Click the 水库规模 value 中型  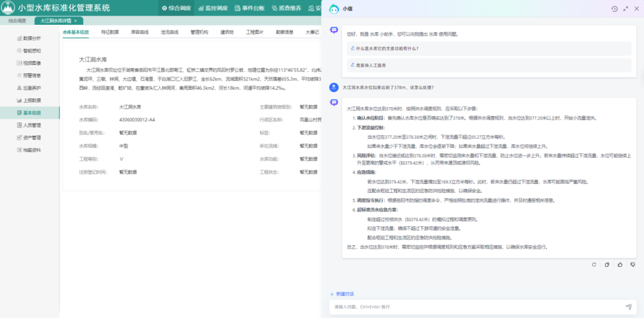click(x=123, y=146)
